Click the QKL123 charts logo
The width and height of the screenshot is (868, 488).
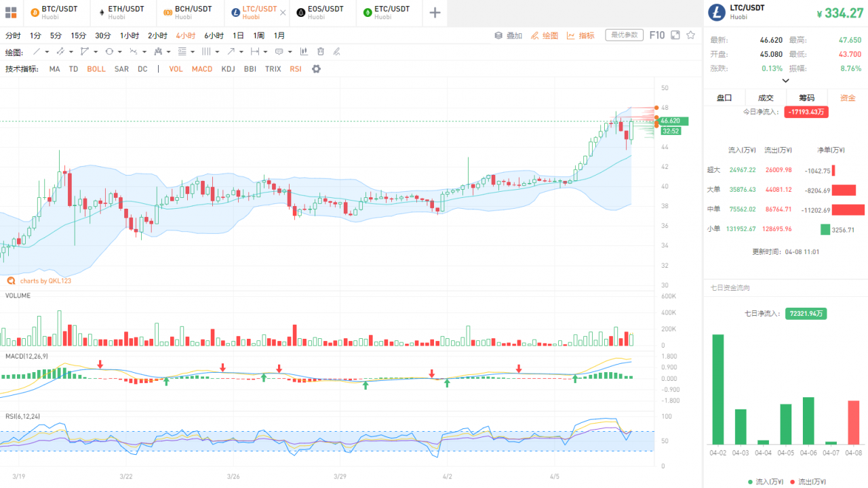tap(11, 281)
